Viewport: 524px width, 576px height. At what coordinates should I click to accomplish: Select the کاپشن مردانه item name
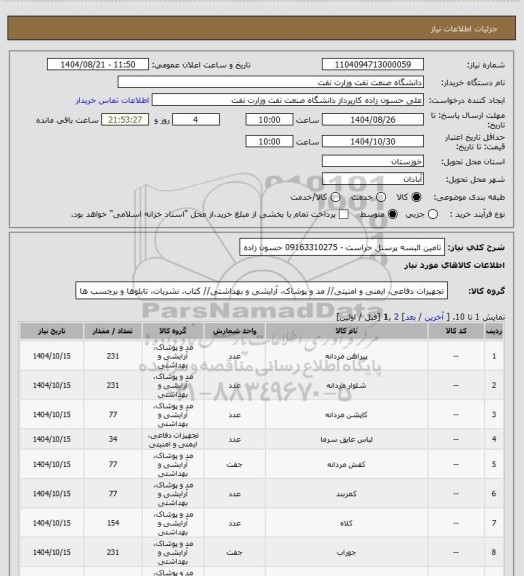(346, 415)
